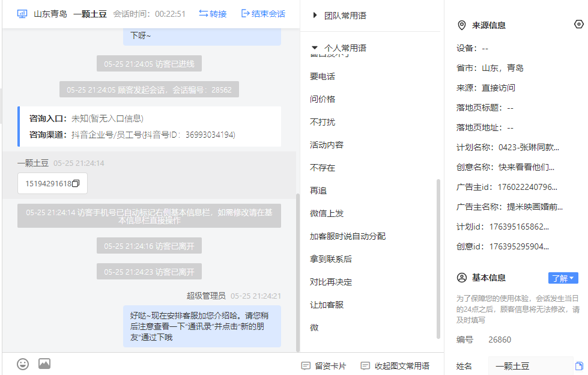Select the 微信上发 quick phrase
588x375 pixels.
(327, 213)
